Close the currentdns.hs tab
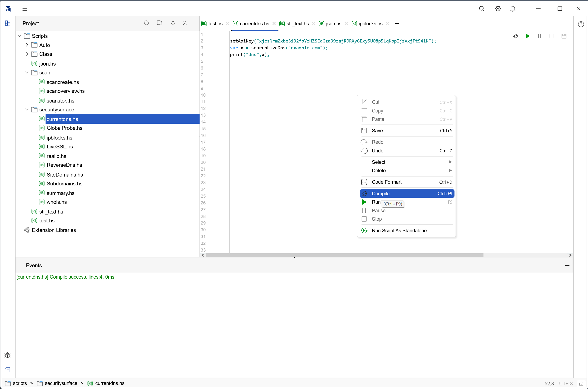The image size is (588, 389). tap(274, 23)
